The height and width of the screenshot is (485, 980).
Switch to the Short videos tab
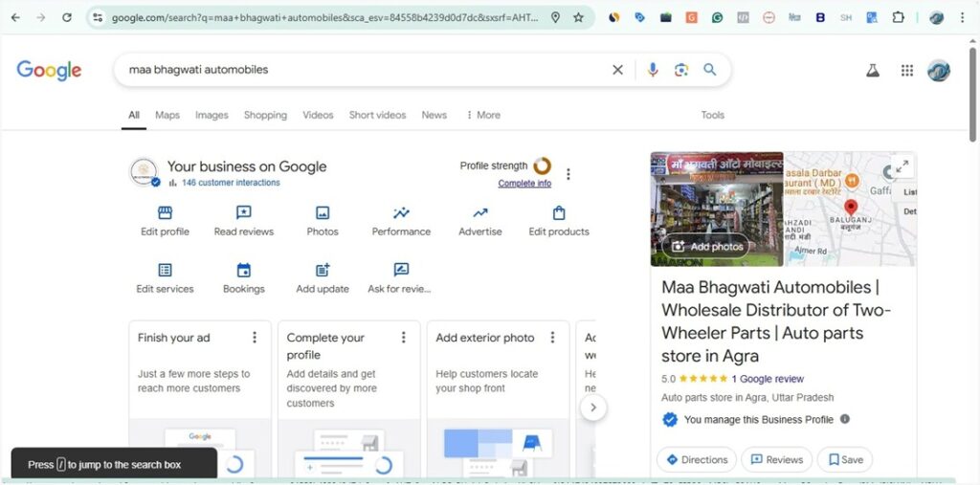[x=377, y=115]
